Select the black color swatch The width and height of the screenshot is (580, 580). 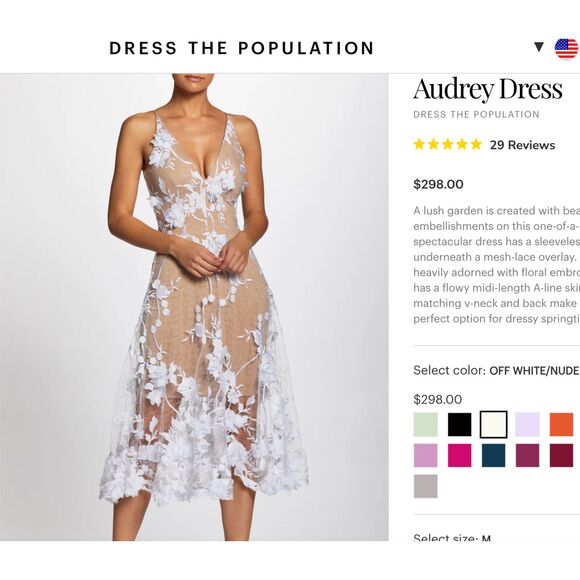click(459, 425)
